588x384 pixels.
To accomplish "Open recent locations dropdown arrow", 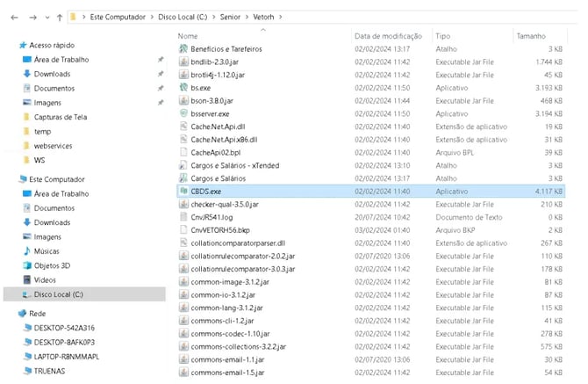I will 46,17.
